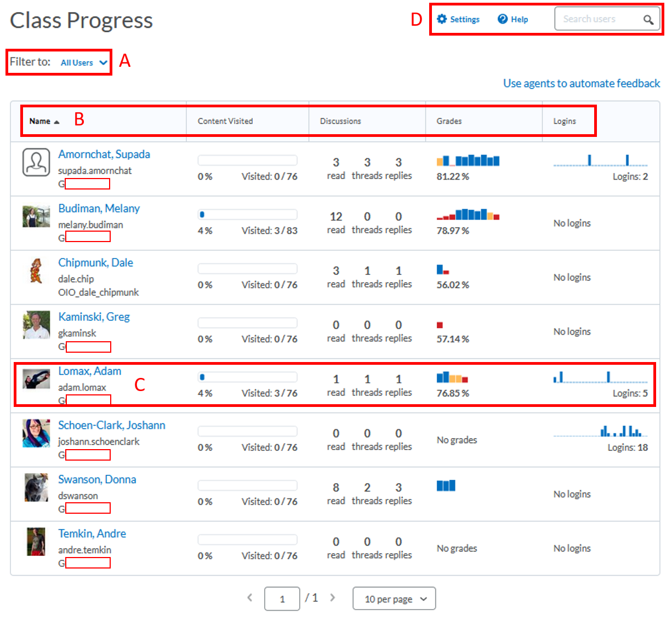Screen dimensions: 672x620
Task: Sort by the Content Visited column
Action: (225, 122)
